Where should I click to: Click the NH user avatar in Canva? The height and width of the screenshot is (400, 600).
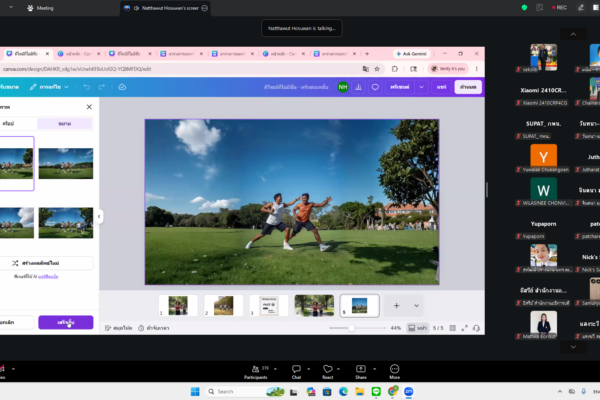343,87
